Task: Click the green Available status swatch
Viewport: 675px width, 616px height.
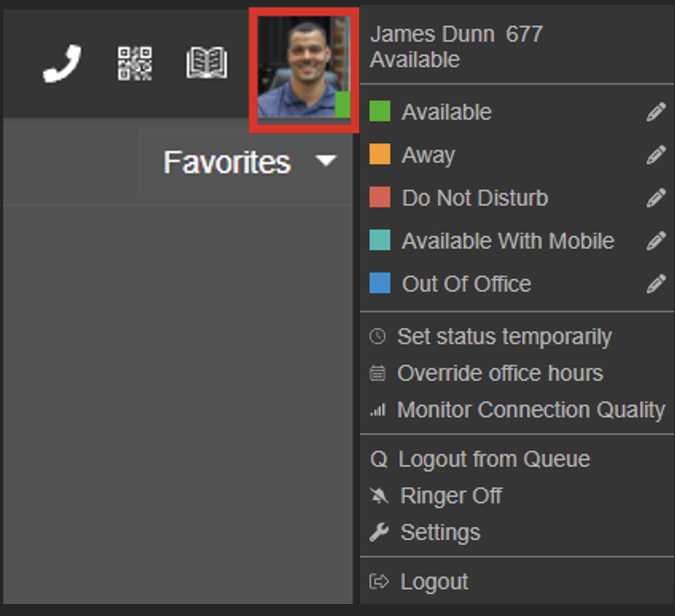Action: [x=379, y=111]
